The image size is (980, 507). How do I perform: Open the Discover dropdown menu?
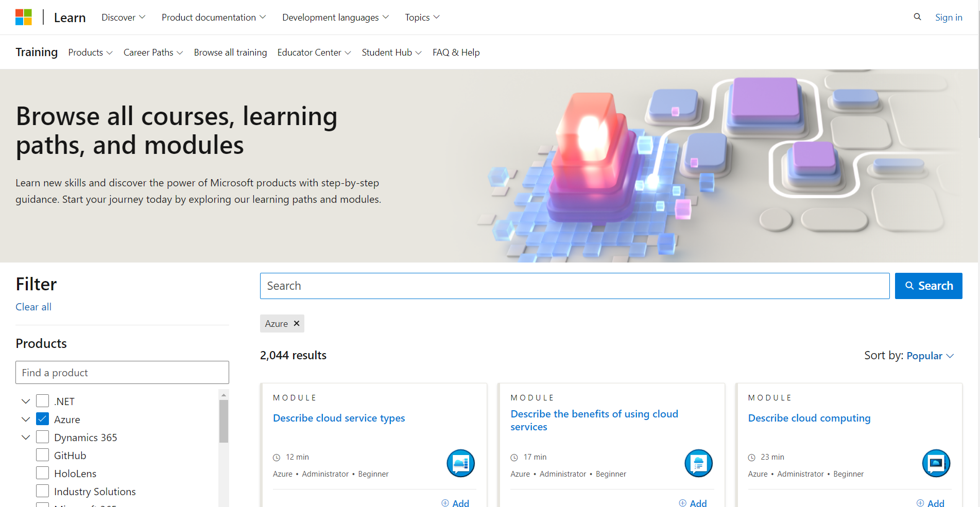click(124, 17)
